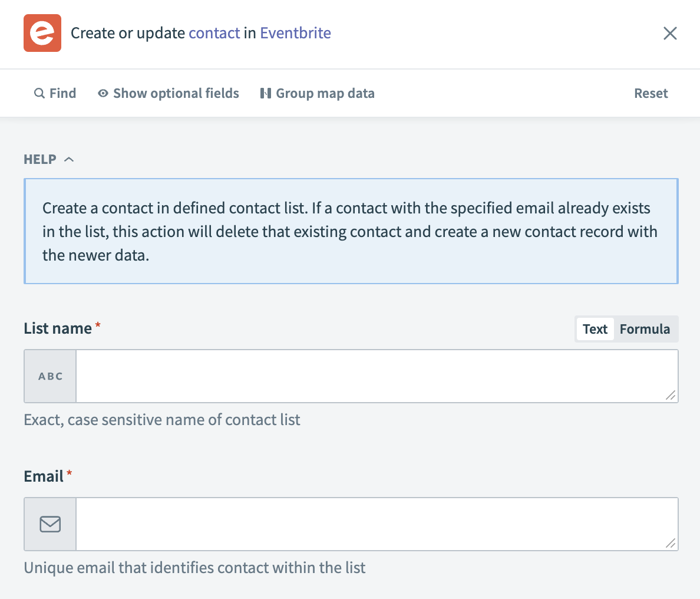Select the Group map data option

(x=317, y=93)
